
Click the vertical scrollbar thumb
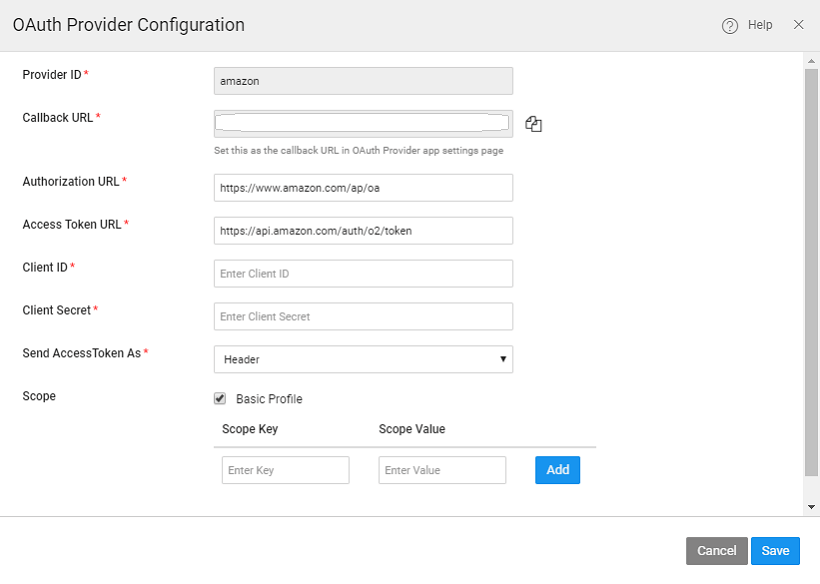point(811,270)
